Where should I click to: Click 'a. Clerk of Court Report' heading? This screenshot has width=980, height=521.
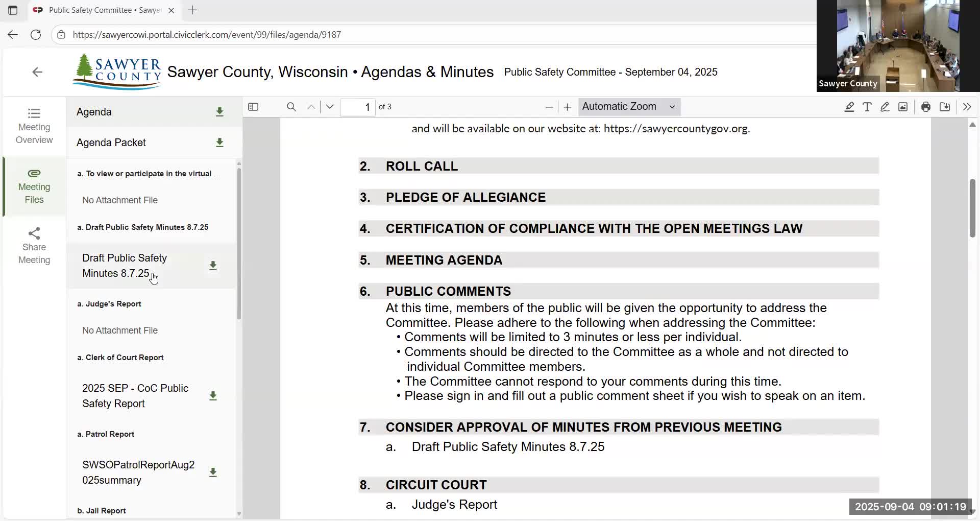[120, 358]
